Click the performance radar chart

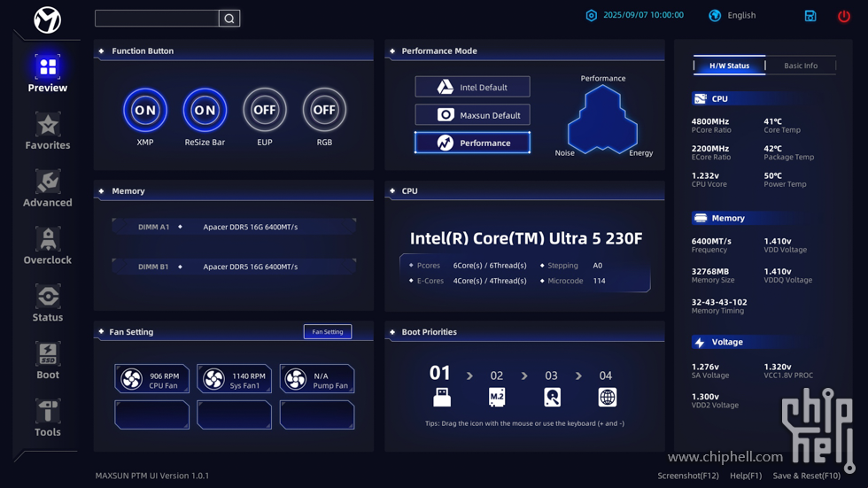click(603, 120)
